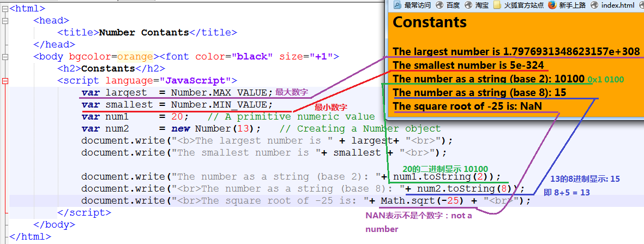This screenshot has width=644, height=244.
Task: Click 'Math.sqrt(-25)' in the code
Action: tap(423, 201)
